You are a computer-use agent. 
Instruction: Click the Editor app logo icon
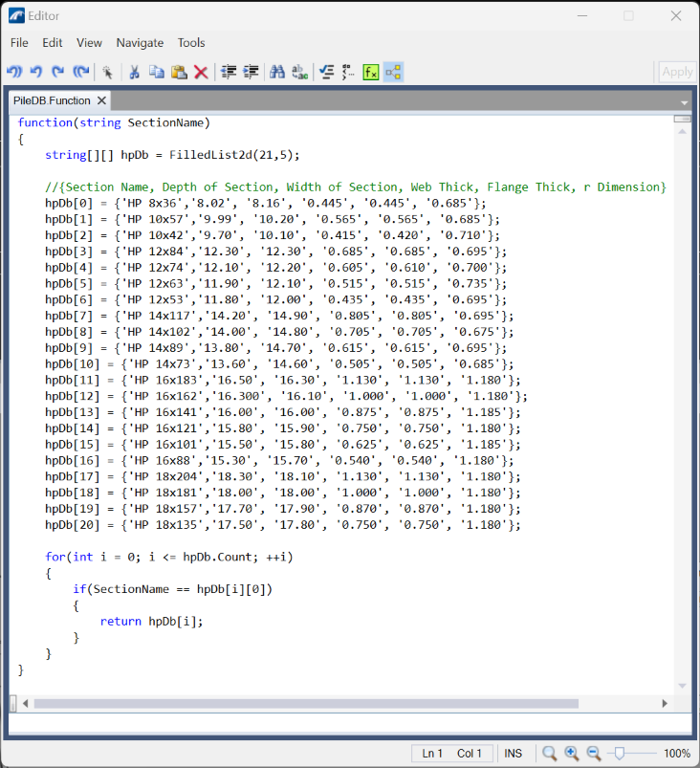click(16, 15)
